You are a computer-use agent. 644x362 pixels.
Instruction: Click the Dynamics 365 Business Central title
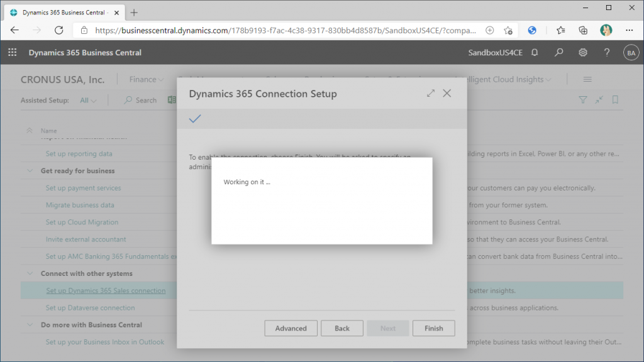[85, 53]
